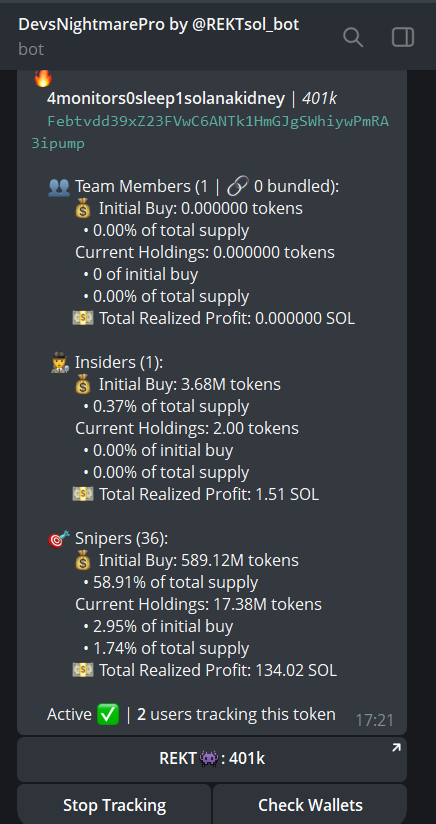Toggle the right sidebar panel icon
Viewport: 436px width, 824px height.
pos(403,37)
